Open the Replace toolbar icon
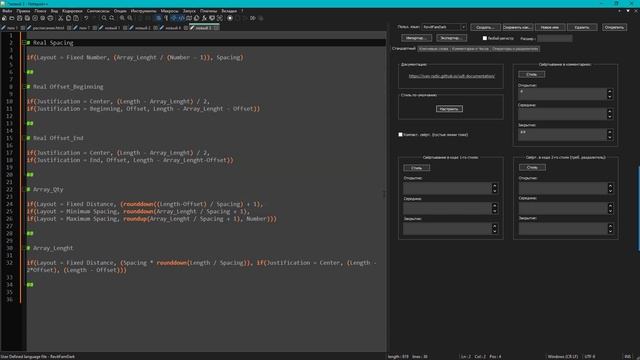 click(x=111, y=18)
